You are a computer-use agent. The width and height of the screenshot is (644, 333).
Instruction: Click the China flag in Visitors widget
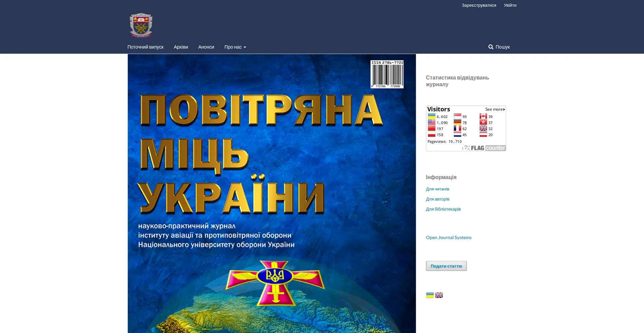click(x=431, y=128)
